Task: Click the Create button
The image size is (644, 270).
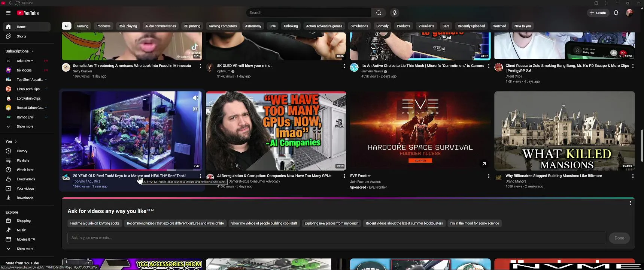Action: coord(598,13)
